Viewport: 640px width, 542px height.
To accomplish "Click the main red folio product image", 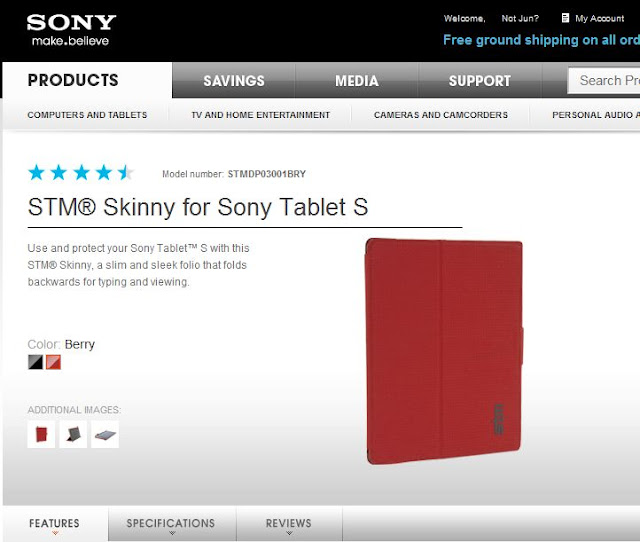I will tap(444, 351).
